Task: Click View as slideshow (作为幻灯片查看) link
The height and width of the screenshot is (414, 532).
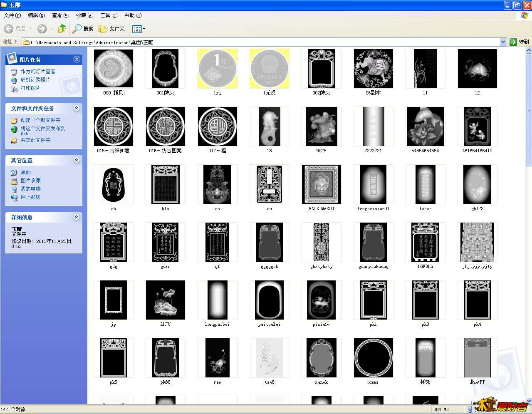Action: pyautogui.click(x=38, y=72)
